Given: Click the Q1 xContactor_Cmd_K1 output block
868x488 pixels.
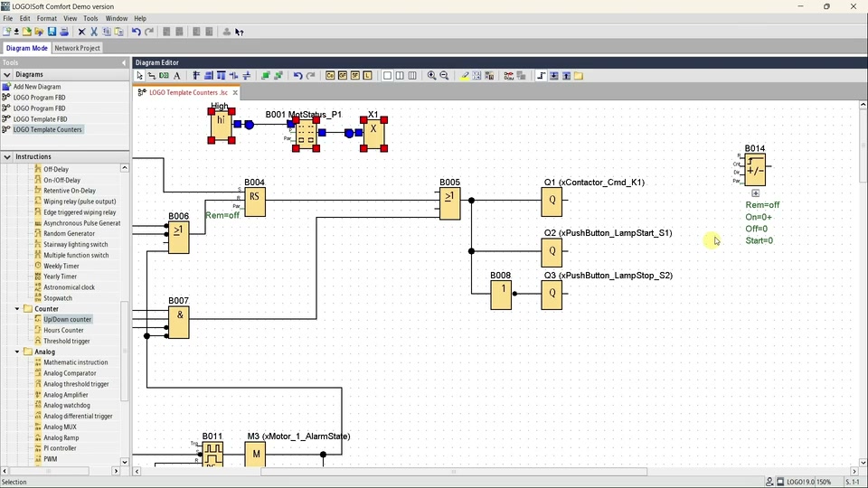Looking at the screenshot, I should (552, 202).
